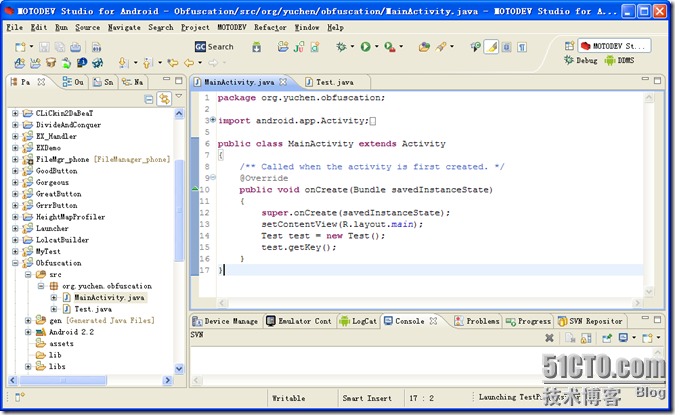Image resolution: width=675 pixels, height=415 pixels.
Task: Switch to the Progress tab
Action: 528,321
